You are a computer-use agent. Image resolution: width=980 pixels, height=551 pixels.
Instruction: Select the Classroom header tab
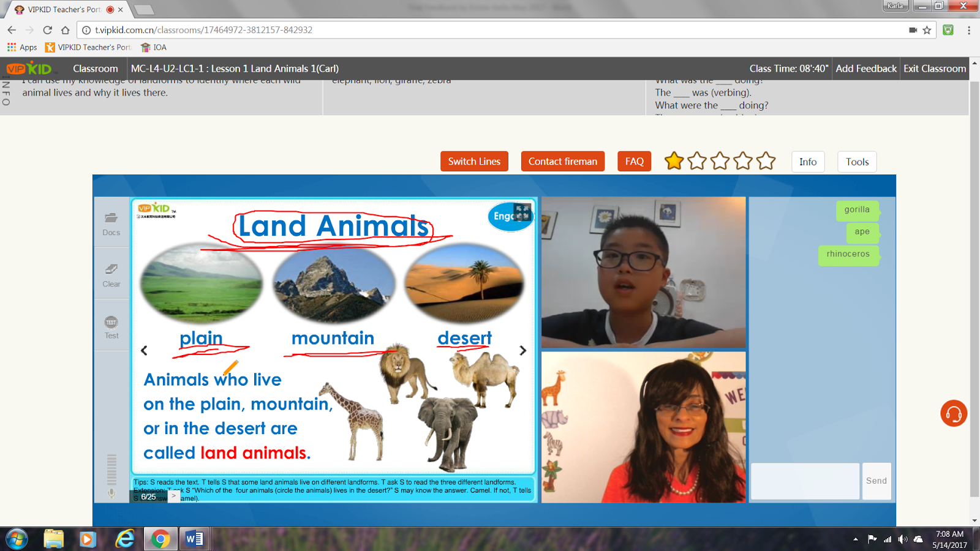(95, 69)
